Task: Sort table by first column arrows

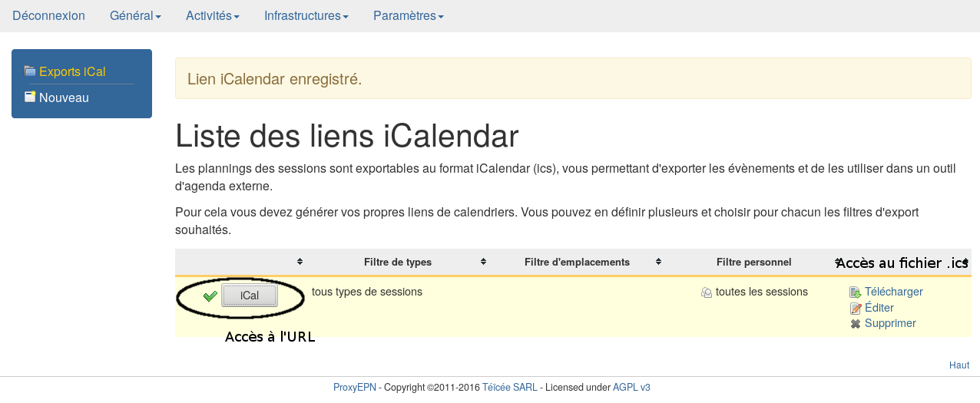Action: (x=300, y=262)
